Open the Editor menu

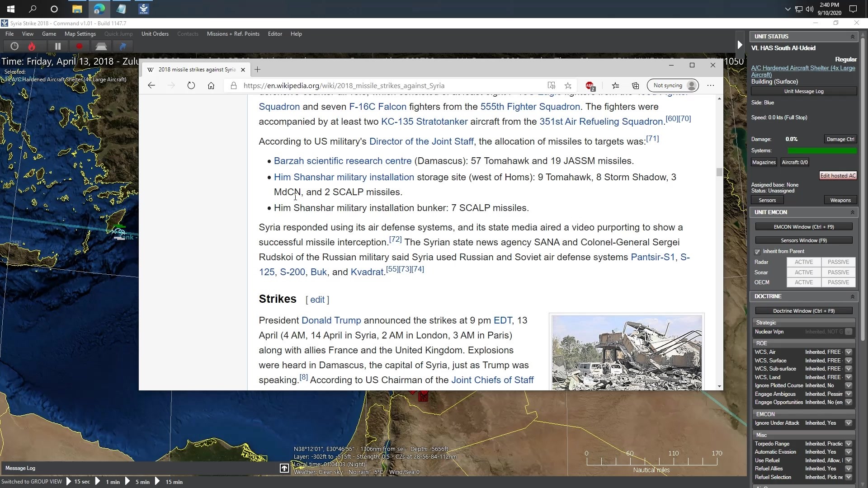[x=275, y=34]
